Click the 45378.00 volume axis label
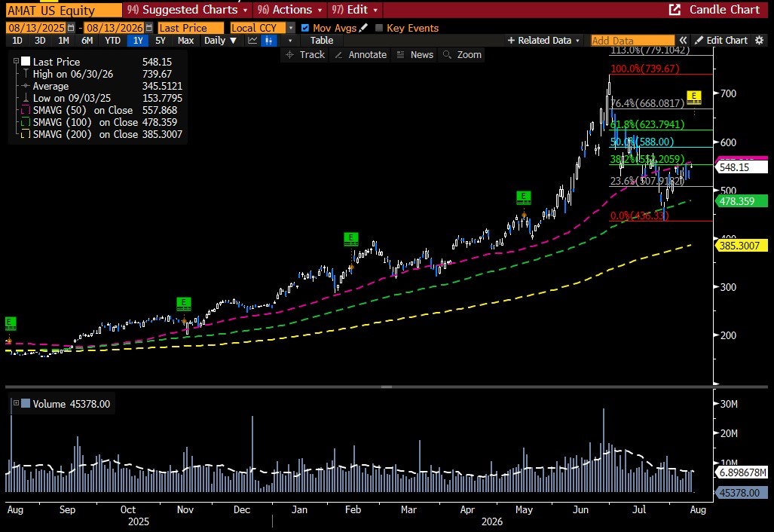 741,493
